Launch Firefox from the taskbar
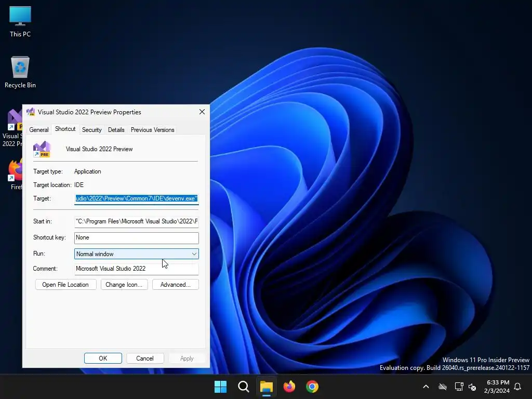Viewport: 532px width, 399px height. pos(289,387)
